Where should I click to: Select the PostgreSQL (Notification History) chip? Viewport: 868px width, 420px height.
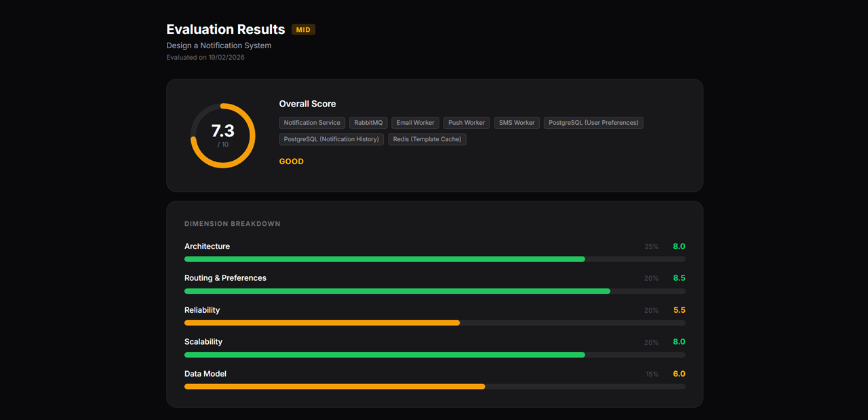[332, 139]
